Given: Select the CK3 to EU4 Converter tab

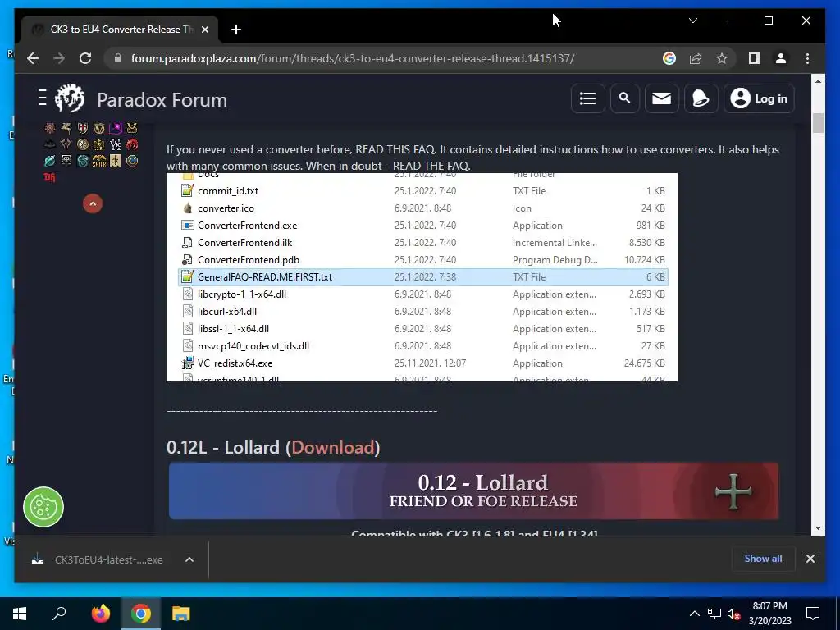Looking at the screenshot, I should [x=119, y=30].
